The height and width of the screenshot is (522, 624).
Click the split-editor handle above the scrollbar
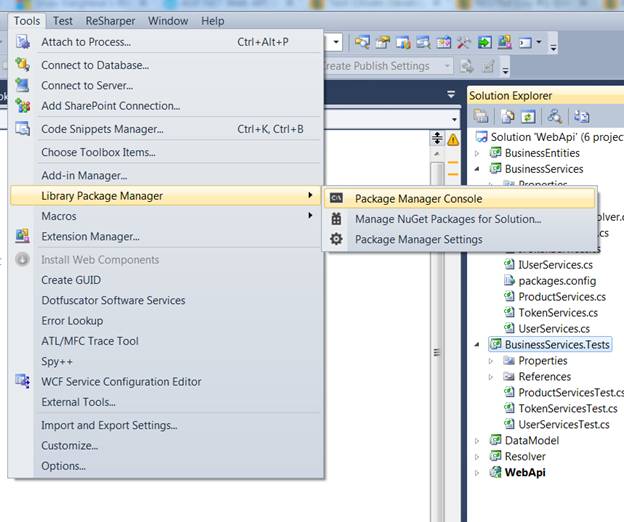tap(437, 138)
